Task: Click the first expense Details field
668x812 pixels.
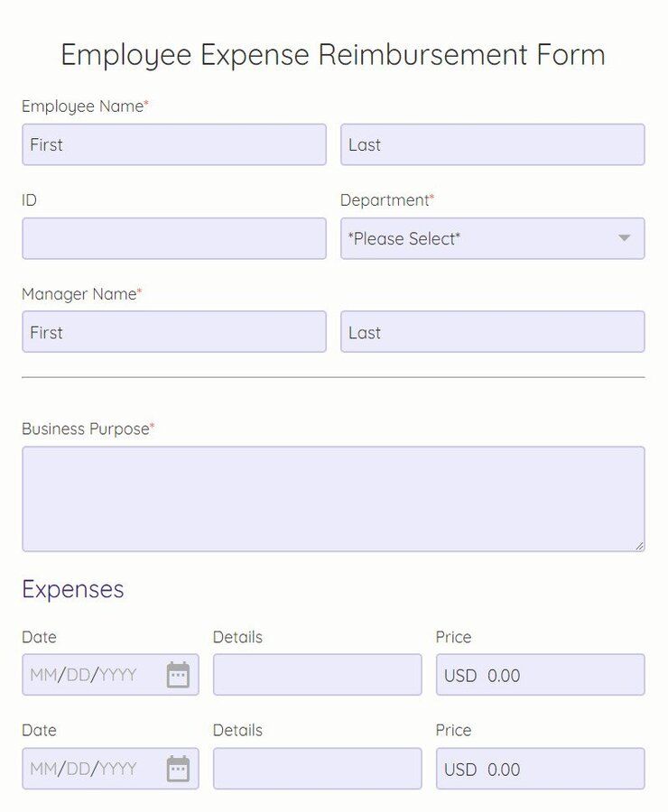Action: pos(317,675)
